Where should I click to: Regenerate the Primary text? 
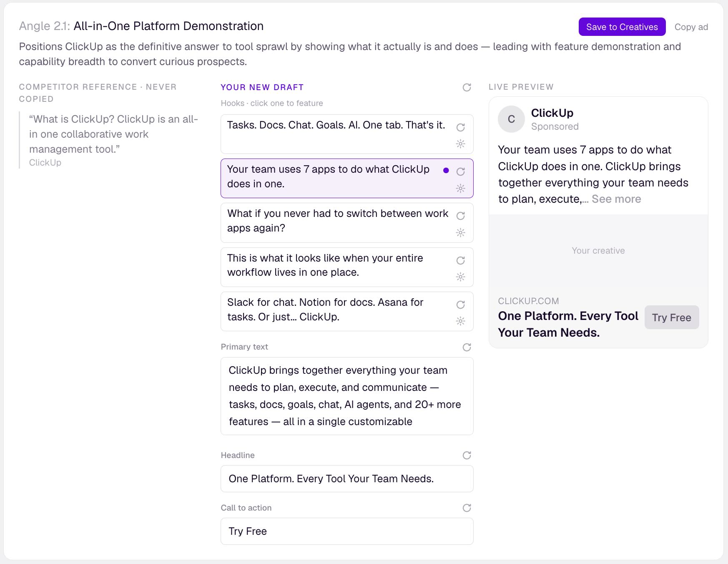tap(467, 347)
